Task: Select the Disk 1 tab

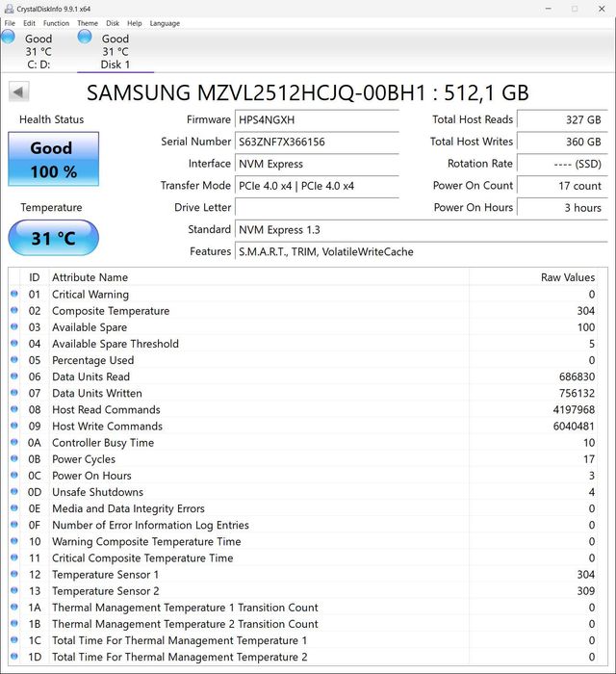Action: tap(115, 51)
